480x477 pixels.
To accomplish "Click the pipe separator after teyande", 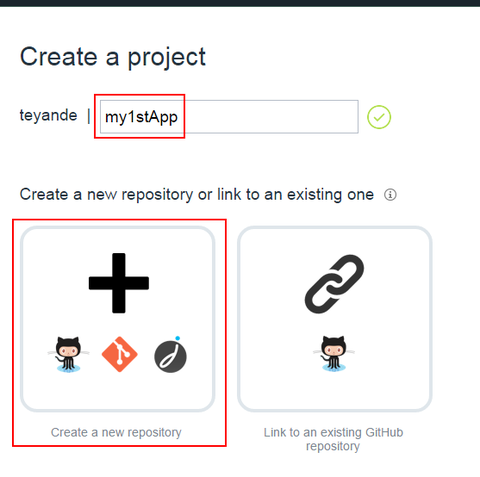I will (89, 116).
